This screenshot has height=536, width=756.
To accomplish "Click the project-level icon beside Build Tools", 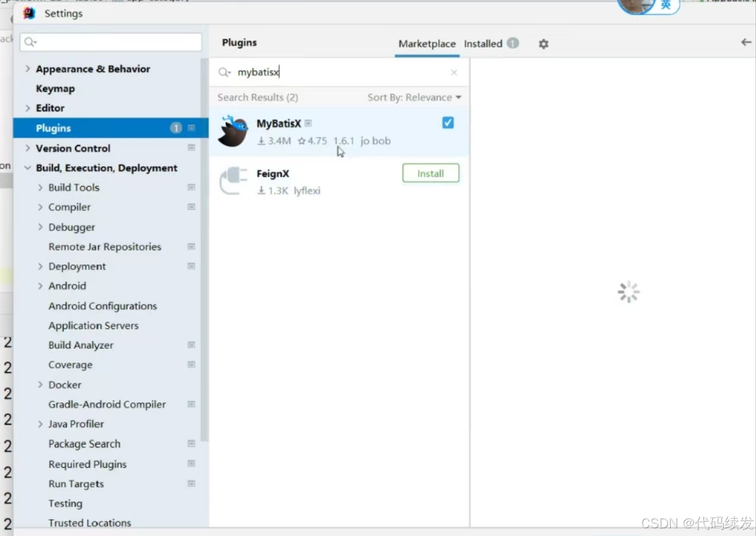I will tap(191, 187).
